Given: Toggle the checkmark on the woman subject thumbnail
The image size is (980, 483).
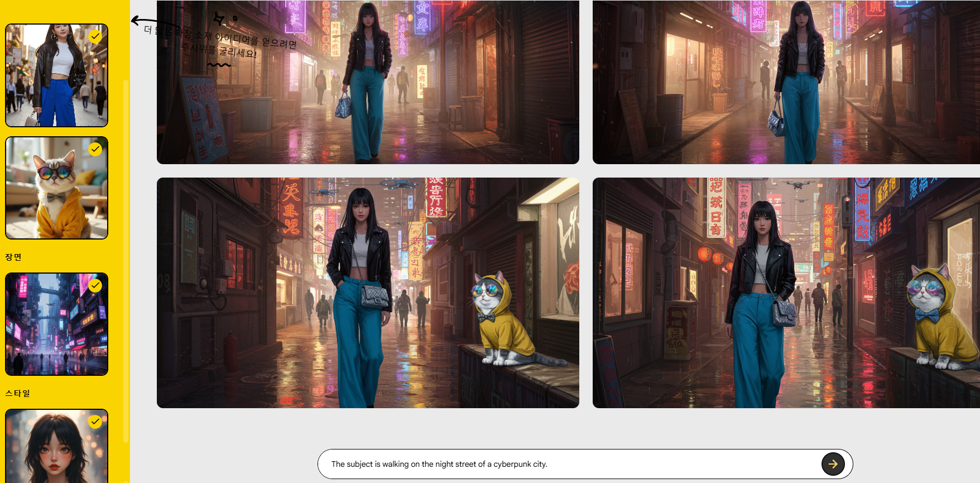Looking at the screenshot, I should click(x=95, y=36).
